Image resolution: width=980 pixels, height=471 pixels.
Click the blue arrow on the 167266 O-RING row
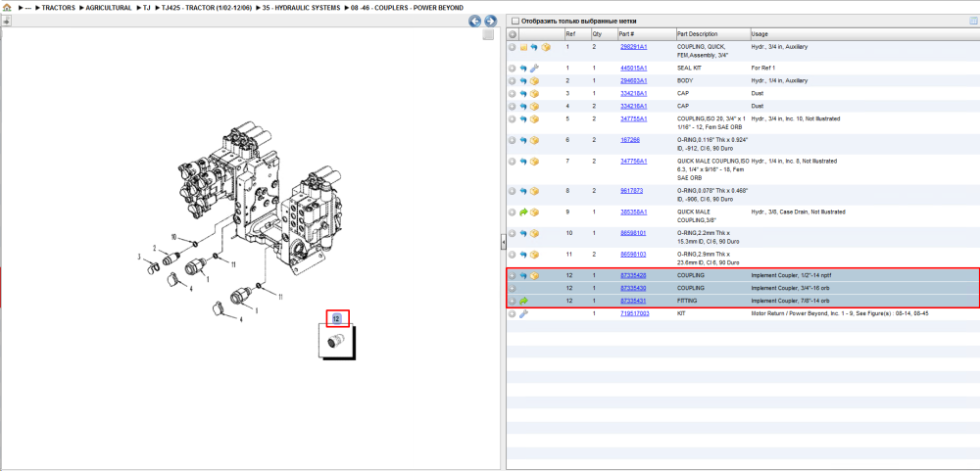(x=523, y=140)
